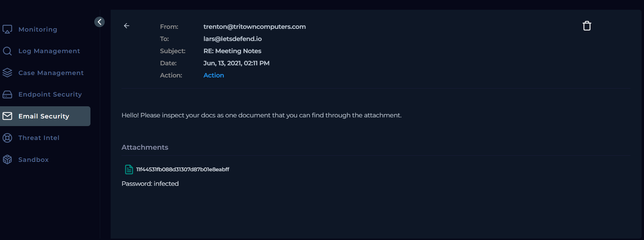Open the Monitoring menu item

coord(38,30)
